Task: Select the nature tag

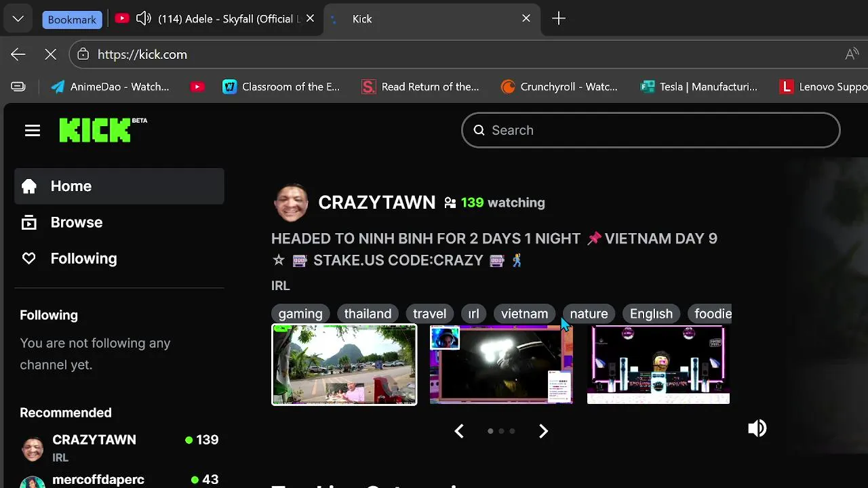Action: [x=589, y=313]
